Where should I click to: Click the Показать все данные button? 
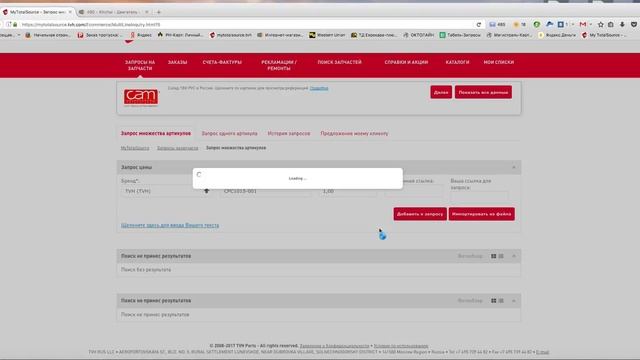[483, 92]
